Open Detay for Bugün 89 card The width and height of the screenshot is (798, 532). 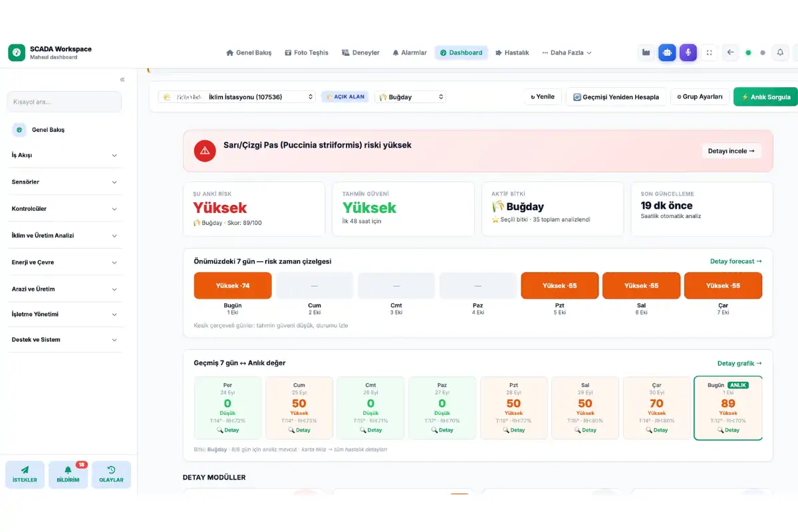click(728, 430)
